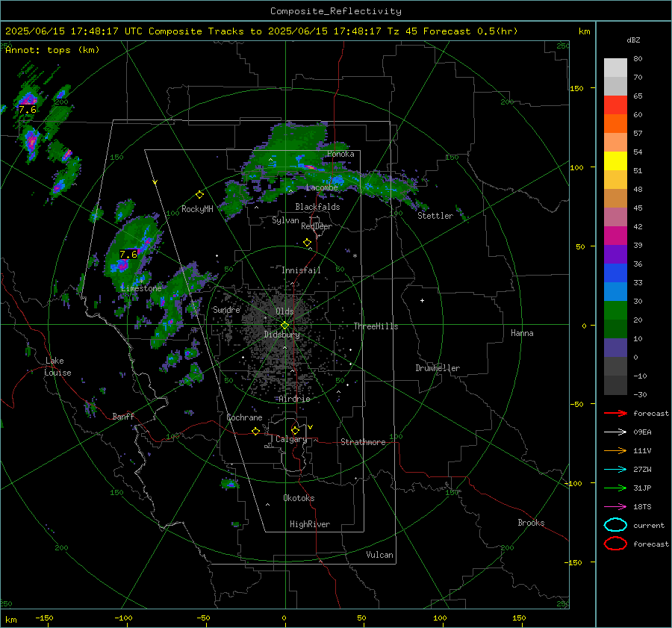Click the Sylvan label on the map
672x628 pixels.
[x=285, y=220]
